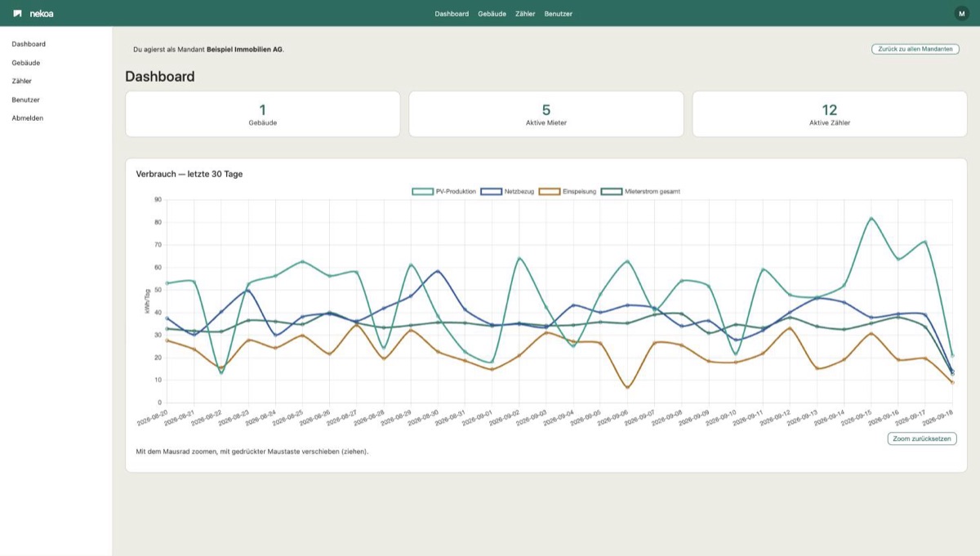980x556 pixels.
Task: Click the y-axis label 90
Action: pyautogui.click(x=158, y=199)
